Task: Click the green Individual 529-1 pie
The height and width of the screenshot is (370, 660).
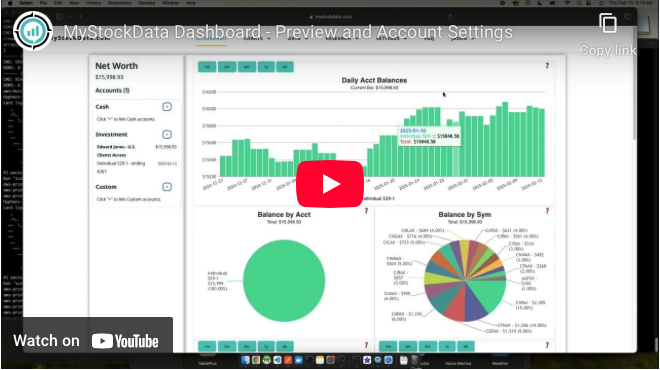Action: (284, 281)
